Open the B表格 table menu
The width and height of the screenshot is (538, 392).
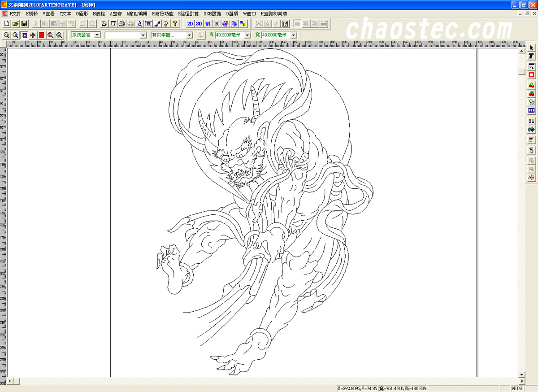(99, 14)
